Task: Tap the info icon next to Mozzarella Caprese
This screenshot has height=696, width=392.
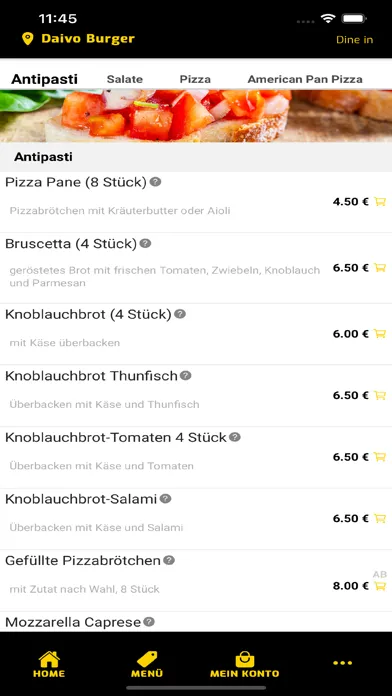Action: tap(149, 622)
